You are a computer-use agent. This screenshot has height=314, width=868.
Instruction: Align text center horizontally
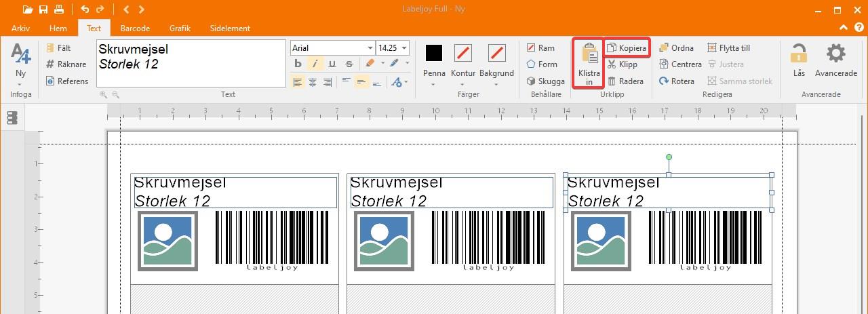click(x=313, y=82)
